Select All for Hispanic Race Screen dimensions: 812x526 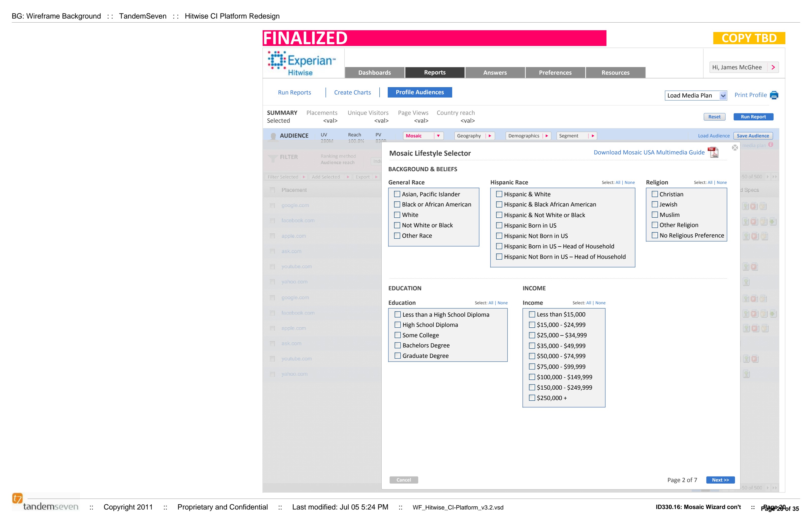coord(618,182)
